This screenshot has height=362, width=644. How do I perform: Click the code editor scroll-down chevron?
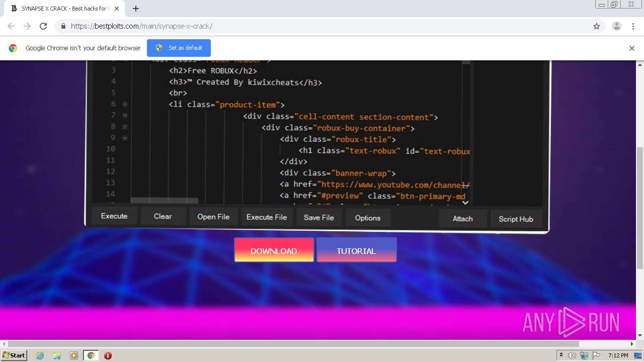tap(465, 203)
